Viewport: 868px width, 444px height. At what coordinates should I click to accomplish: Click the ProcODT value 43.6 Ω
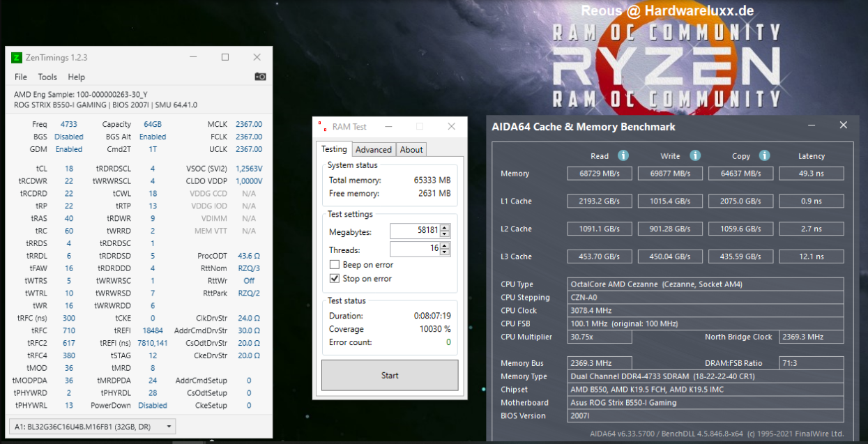tap(249, 256)
